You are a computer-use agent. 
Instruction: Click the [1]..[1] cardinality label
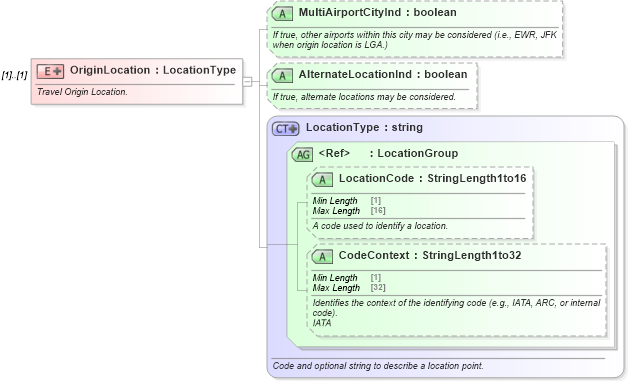pyautogui.click(x=14, y=75)
